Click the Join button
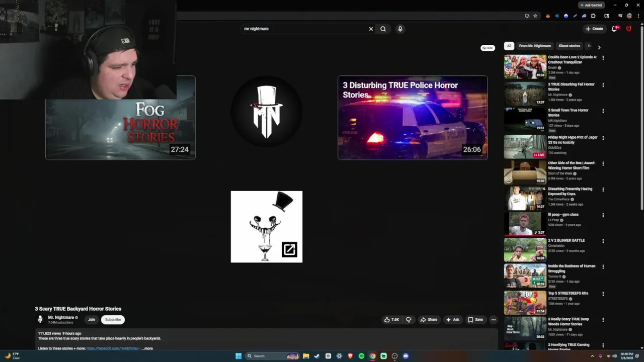644x362 pixels. [92, 320]
